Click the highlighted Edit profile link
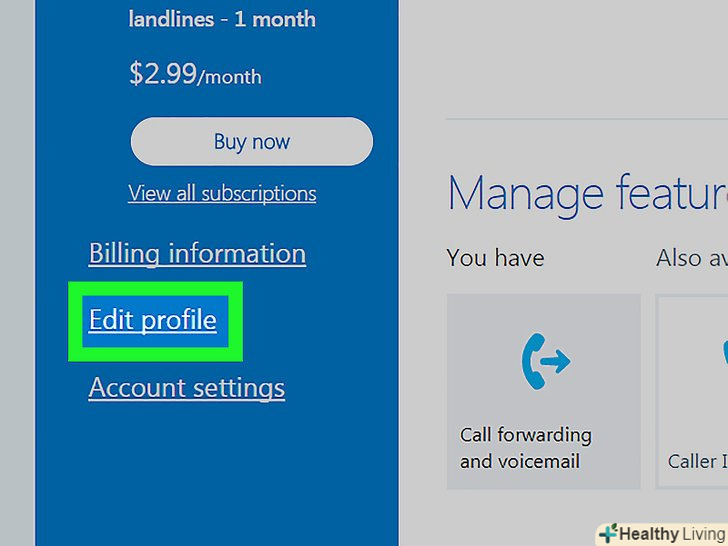The height and width of the screenshot is (546, 728). coord(153,320)
